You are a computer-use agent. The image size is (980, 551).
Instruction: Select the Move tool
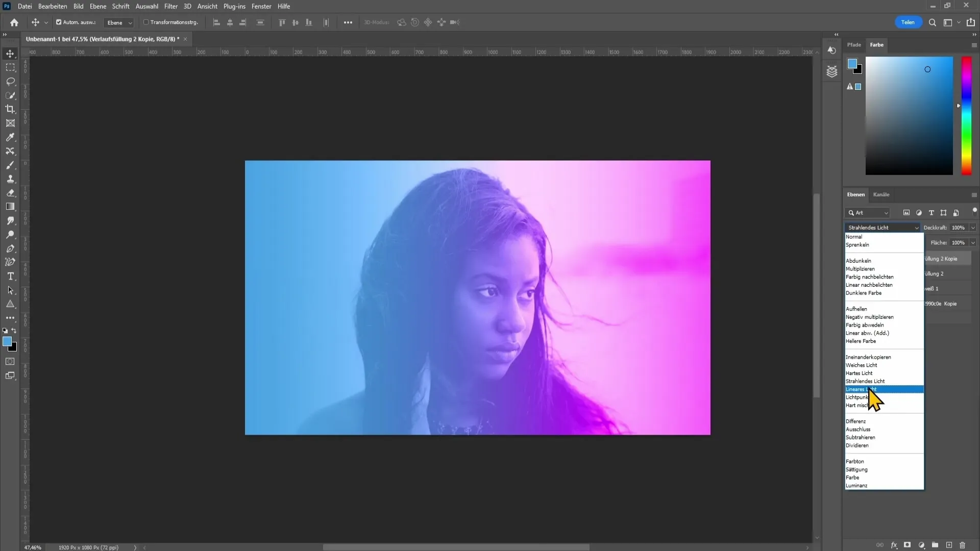(x=10, y=54)
